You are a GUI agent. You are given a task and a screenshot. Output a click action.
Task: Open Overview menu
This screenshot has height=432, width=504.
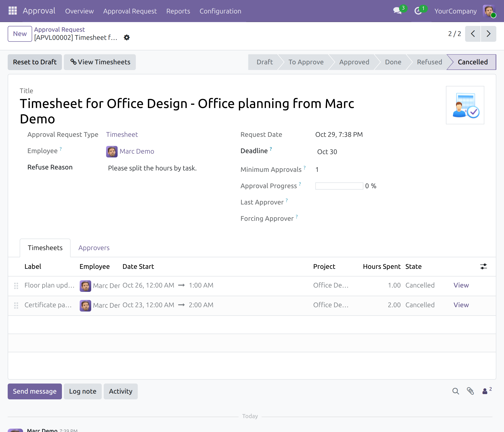tap(79, 11)
